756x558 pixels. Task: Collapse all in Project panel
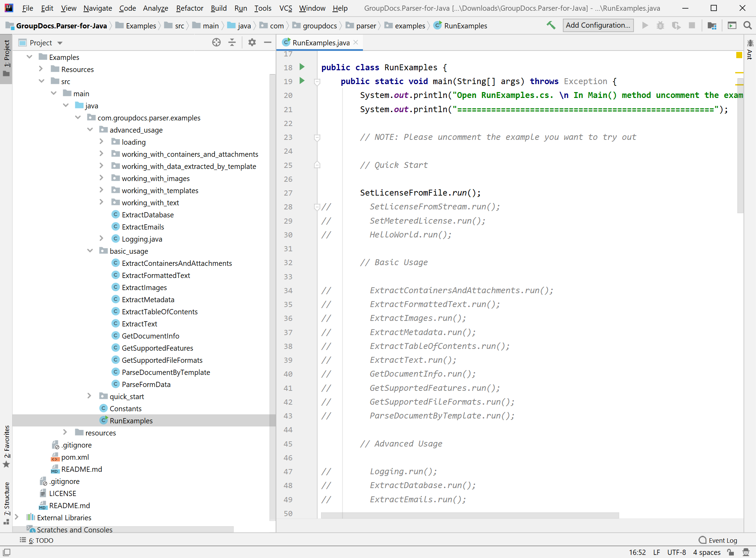tap(232, 43)
